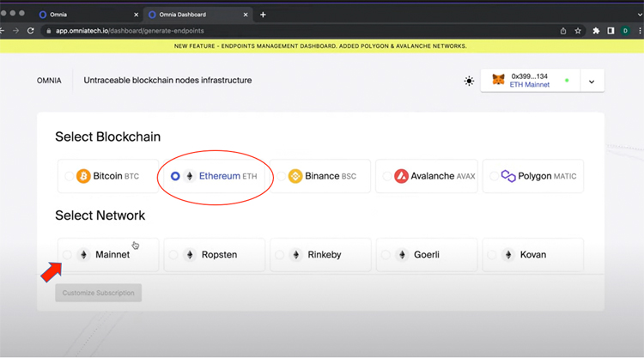This screenshot has height=358, width=644.
Task: Select the Binance BSC radio button
Action: click(x=282, y=176)
